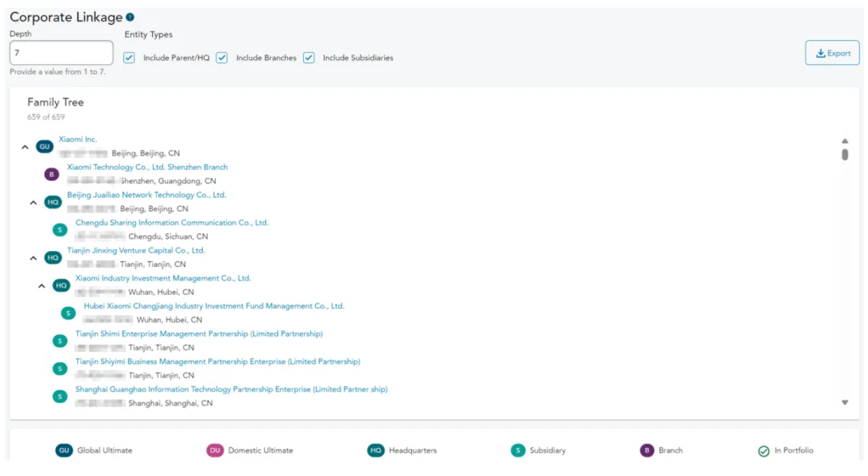
Task: Collapse Beijing Juailiao Network Technology node
Action: click(33, 203)
